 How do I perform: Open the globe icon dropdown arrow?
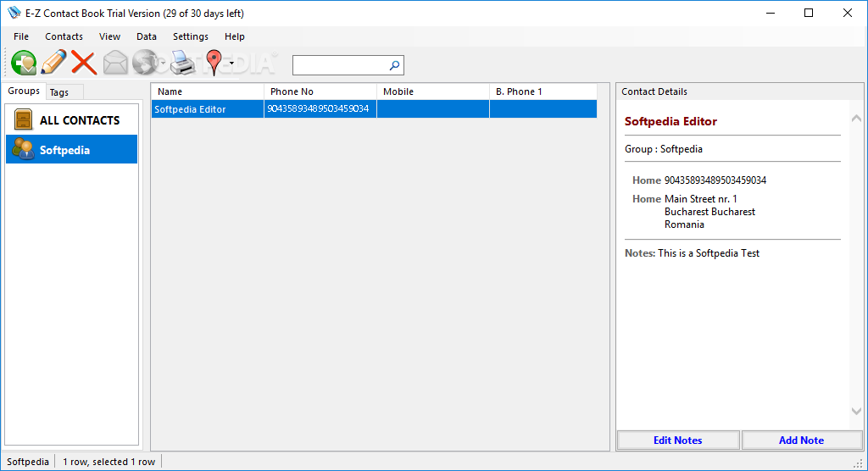click(x=164, y=63)
